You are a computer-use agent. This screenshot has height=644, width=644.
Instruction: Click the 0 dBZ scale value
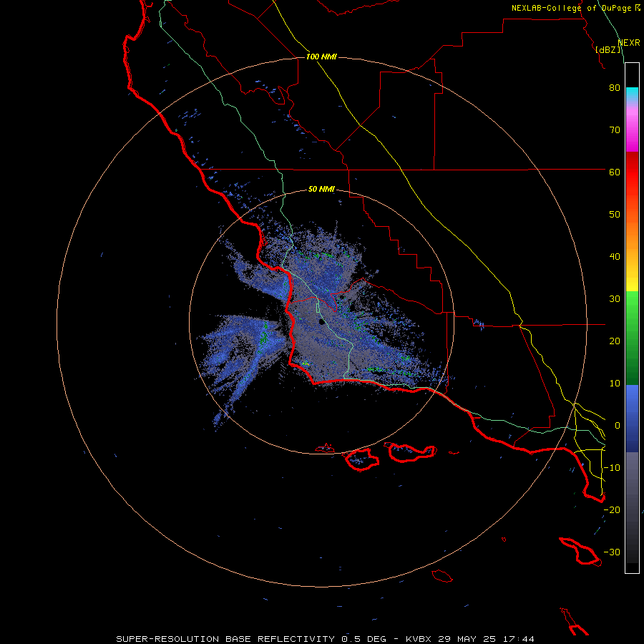point(618,426)
